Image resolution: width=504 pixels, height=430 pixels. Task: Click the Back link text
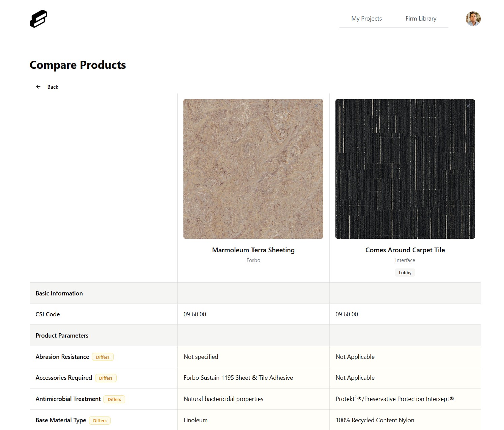(53, 87)
